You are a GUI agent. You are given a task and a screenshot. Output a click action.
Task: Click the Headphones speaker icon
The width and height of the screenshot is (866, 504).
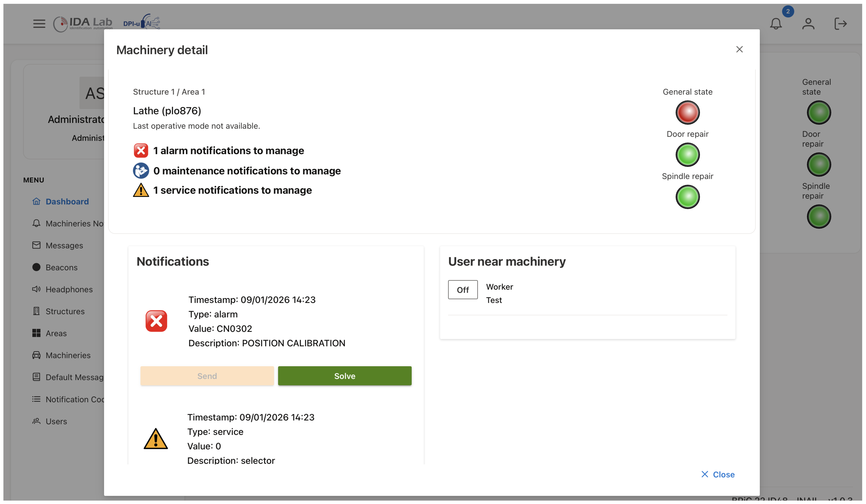pyautogui.click(x=36, y=289)
